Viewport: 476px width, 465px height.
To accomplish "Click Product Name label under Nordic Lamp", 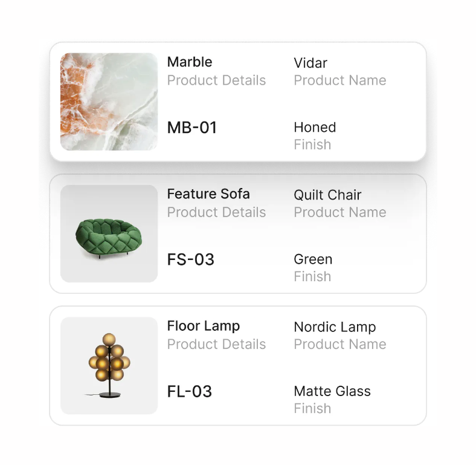I will coord(340,344).
